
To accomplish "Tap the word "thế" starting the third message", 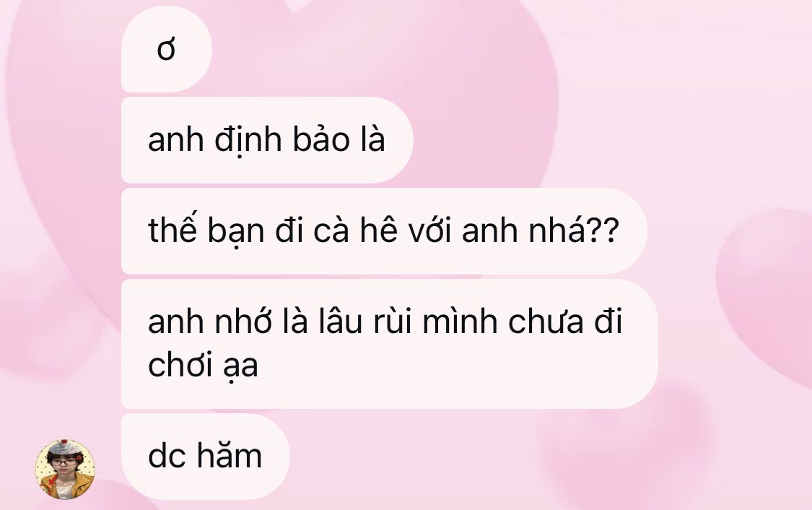I will (x=173, y=230).
